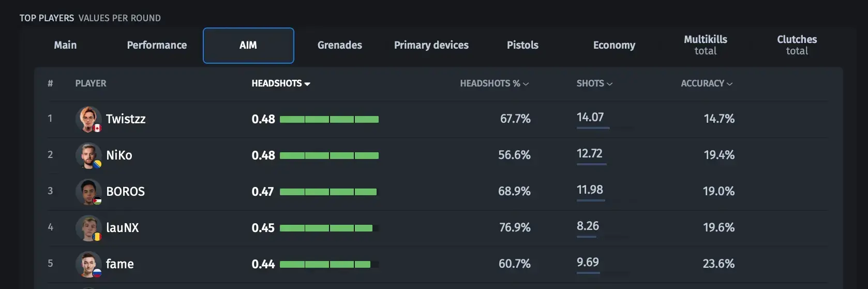The image size is (868, 289).
Task: Sort table by Headshots % chevron
Action: (526, 84)
